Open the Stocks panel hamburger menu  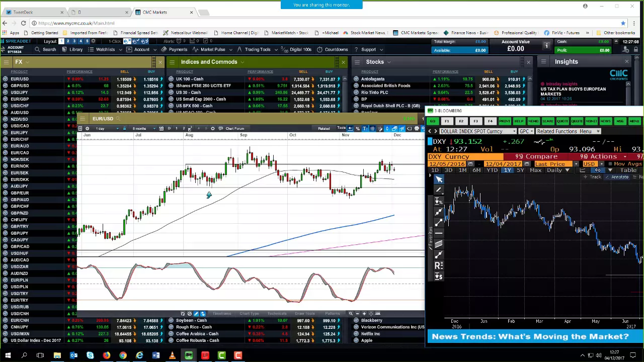point(357,62)
